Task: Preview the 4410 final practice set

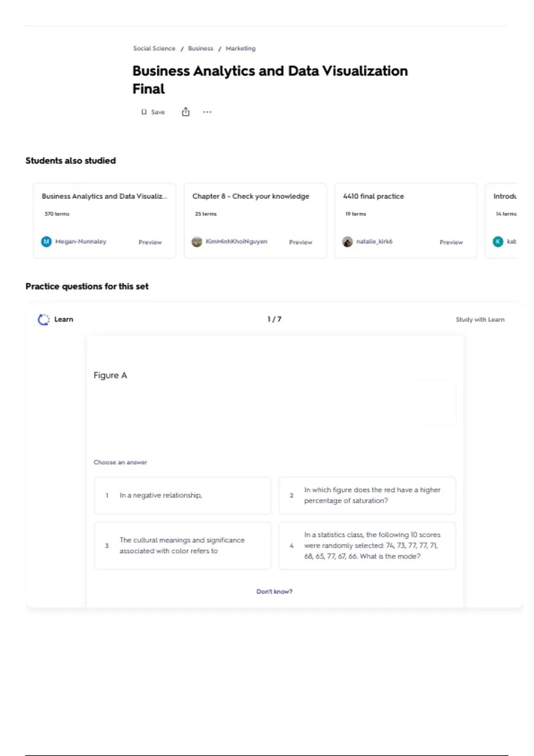Action: (451, 242)
